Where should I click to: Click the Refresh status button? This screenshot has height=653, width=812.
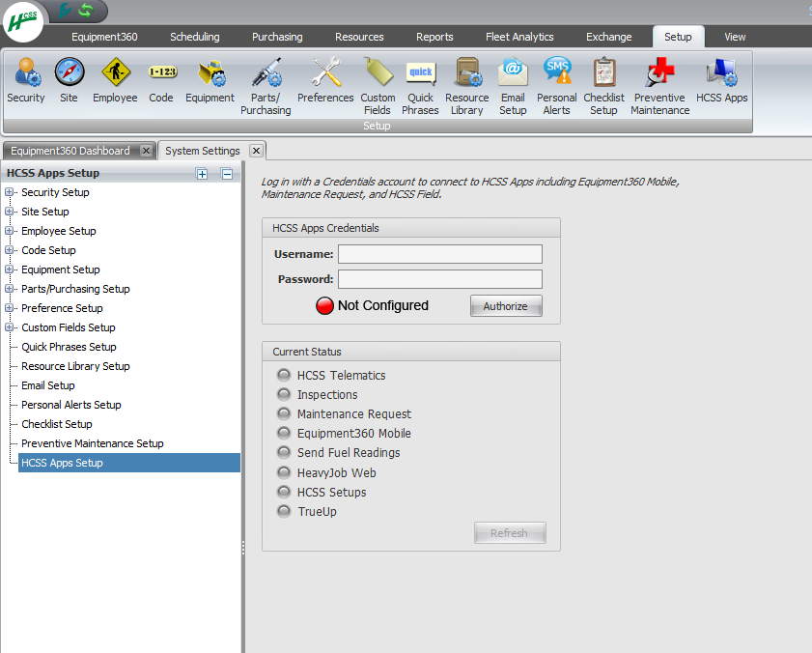tap(510, 533)
